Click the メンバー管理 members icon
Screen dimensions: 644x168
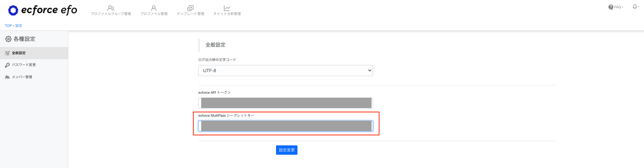pyautogui.click(x=7, y=77)
